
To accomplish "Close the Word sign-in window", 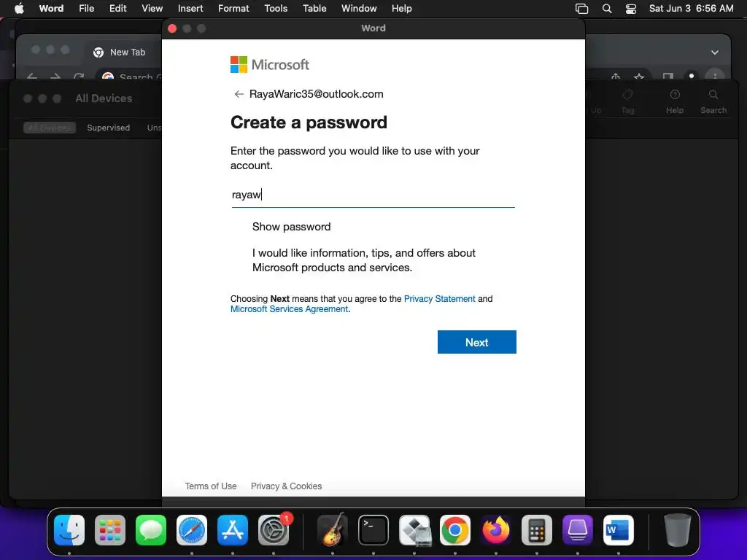I will [x=172, y=28].
